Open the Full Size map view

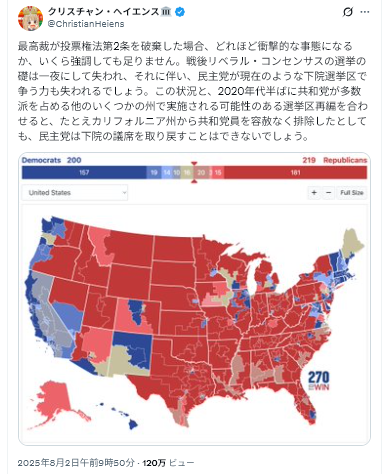[x=352, y=193]
